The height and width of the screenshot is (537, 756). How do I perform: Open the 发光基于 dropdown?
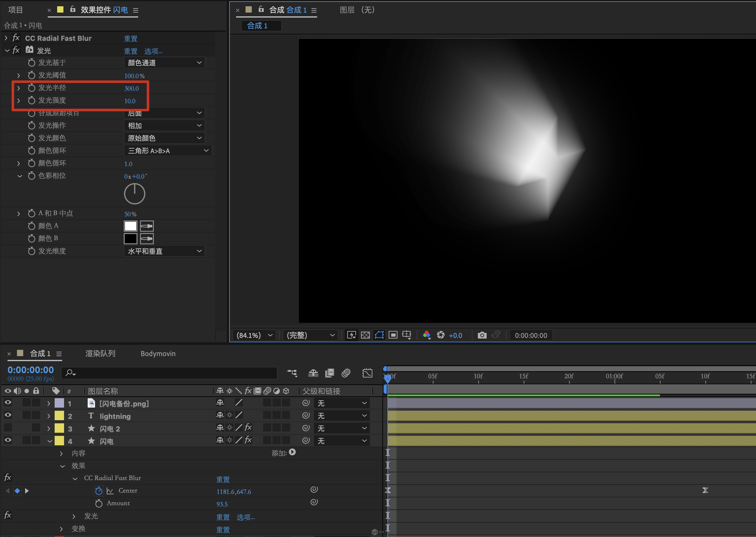(164, 63)
